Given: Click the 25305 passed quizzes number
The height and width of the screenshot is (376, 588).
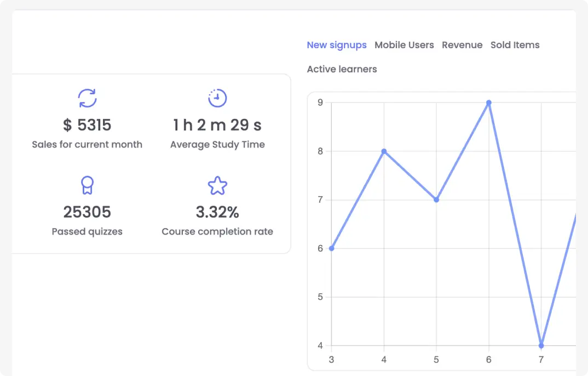Looking at the screenshot, I should (87, 212).
